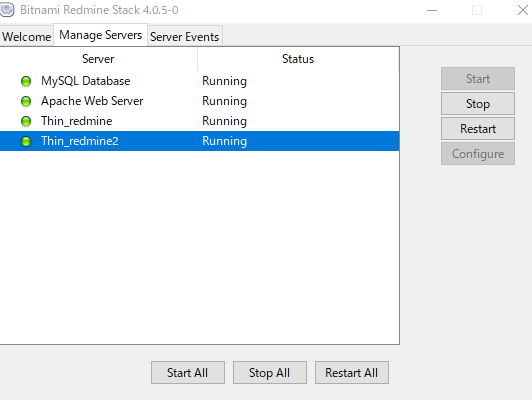Click the green status icon for MySQL Database
The width and height of the screenshot is (532, 400).
click(x=26, y=81)
